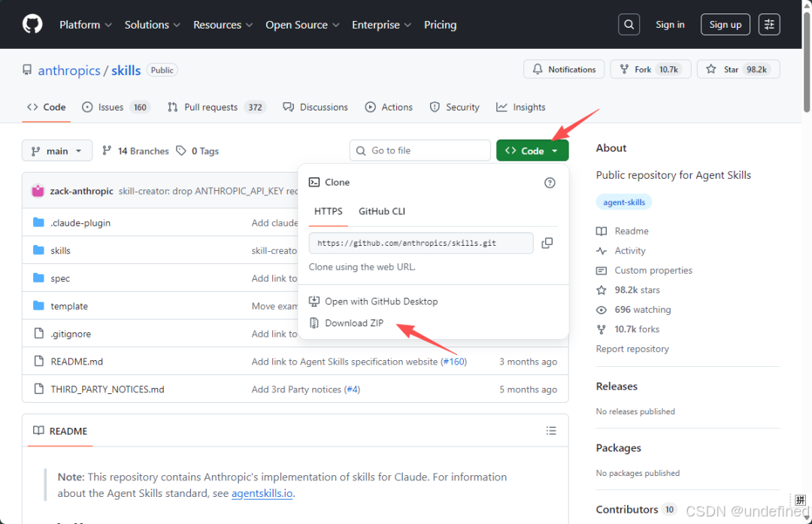The height and width of the screenshot is (524, 812).
Task: Open the Pricing page link
Action: (x=440, y=24)
